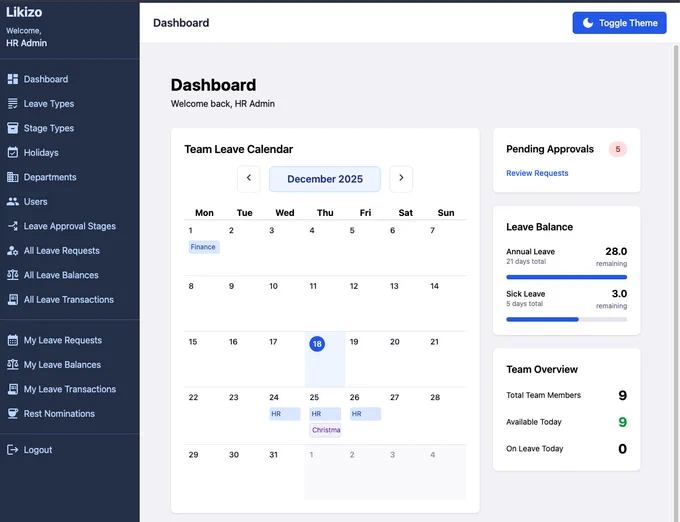Click the December 2025 month button
This screenshot has height=522, width=680.
(325, 179)
